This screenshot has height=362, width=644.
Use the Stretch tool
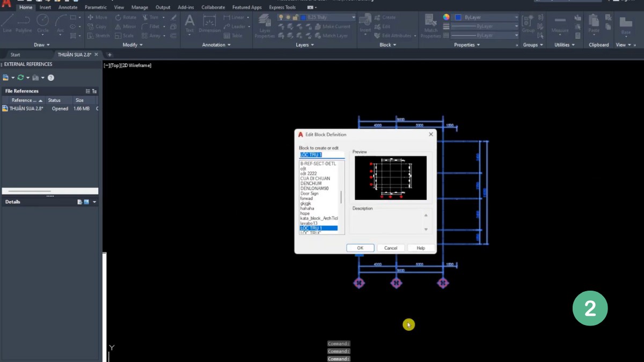pyautogui.click(x=99, y=35)
